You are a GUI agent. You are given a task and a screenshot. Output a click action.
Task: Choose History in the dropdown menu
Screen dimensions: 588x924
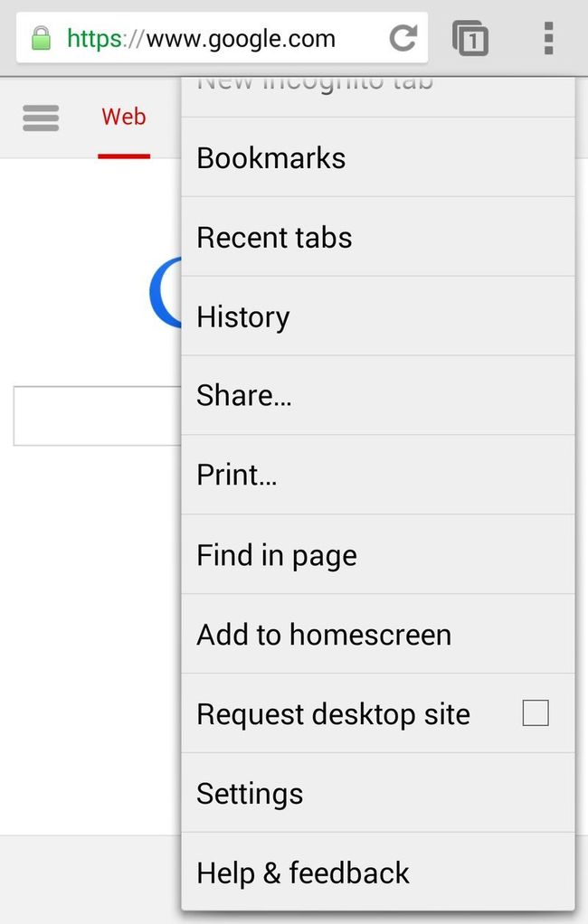click(x=243, y=317)
